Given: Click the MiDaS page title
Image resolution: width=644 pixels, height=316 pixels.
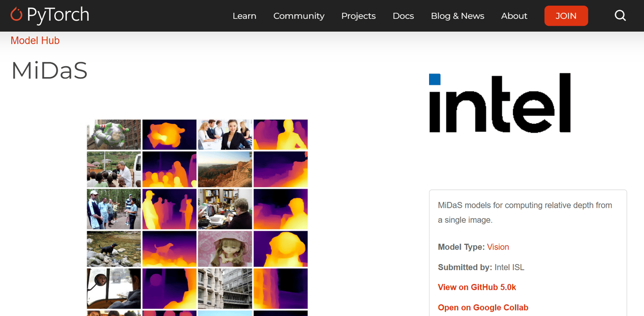Looking at the screenshot, I should [50, 71].
